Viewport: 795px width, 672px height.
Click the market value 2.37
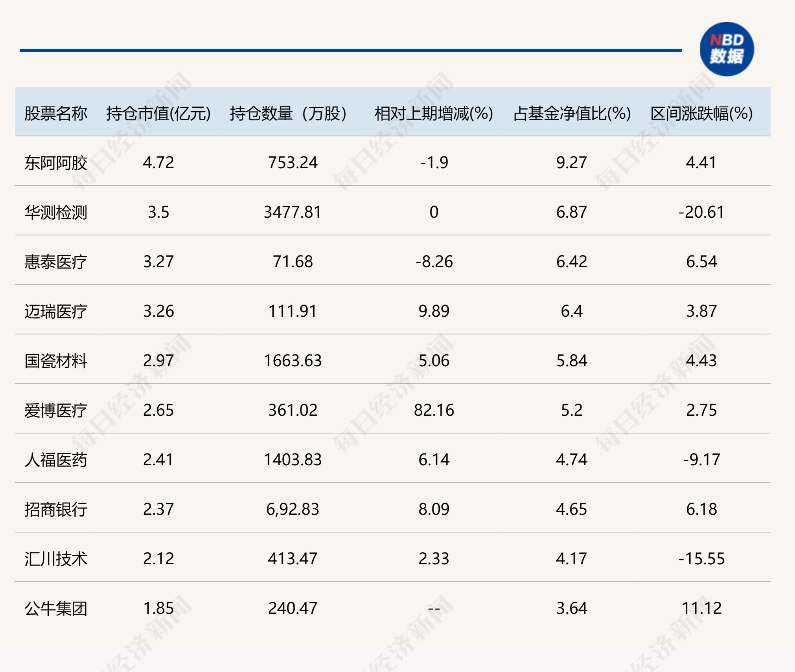pyautogui.click(x=158, y=509)
